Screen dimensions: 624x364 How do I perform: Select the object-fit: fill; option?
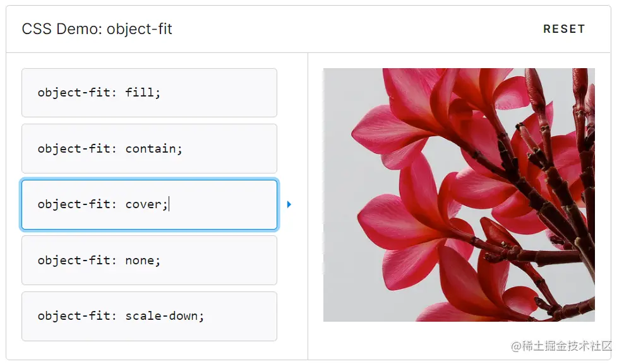tap(149, 93)
